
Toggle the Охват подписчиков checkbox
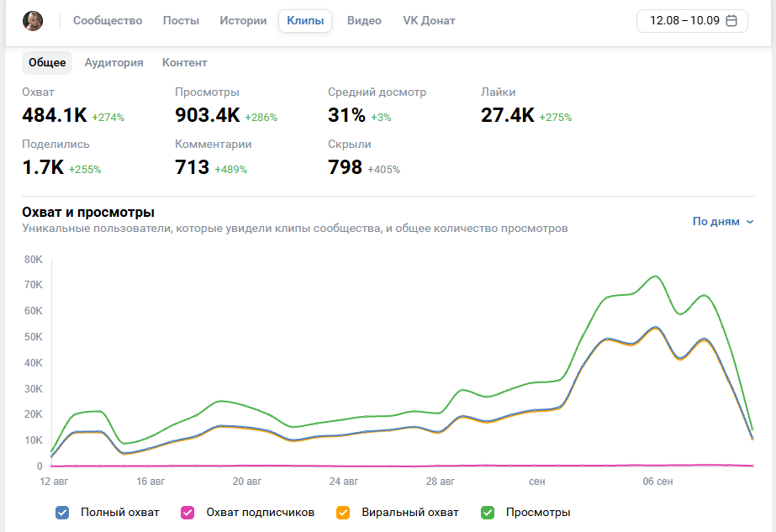coord(187,513)
